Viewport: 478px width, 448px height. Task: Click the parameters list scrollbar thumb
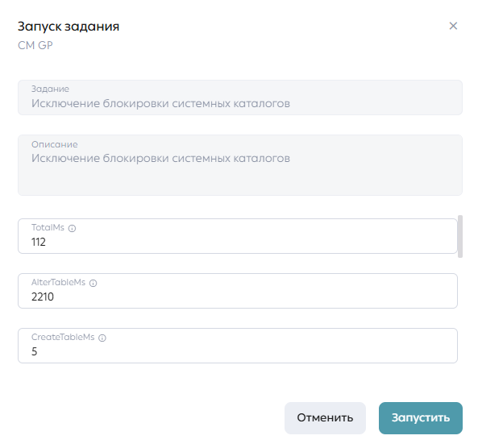tap(460, 237)
